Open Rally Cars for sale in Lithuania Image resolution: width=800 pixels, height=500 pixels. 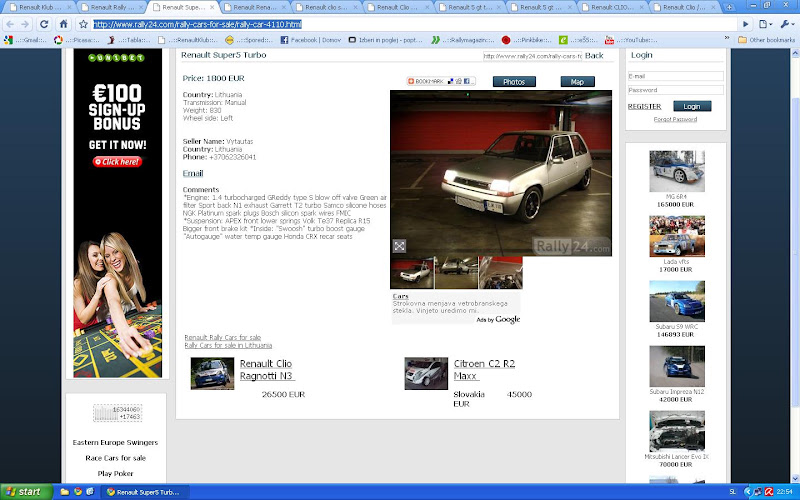[228, 345]
